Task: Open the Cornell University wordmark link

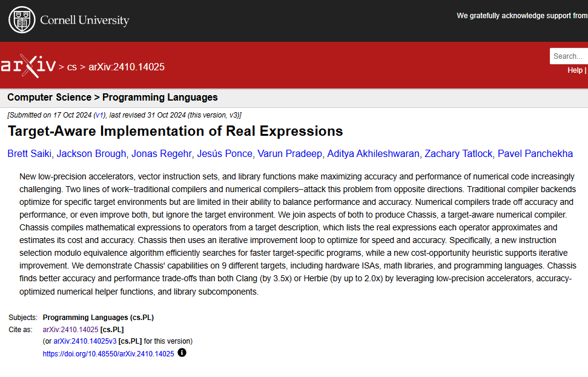Action: tap(85, 20)
